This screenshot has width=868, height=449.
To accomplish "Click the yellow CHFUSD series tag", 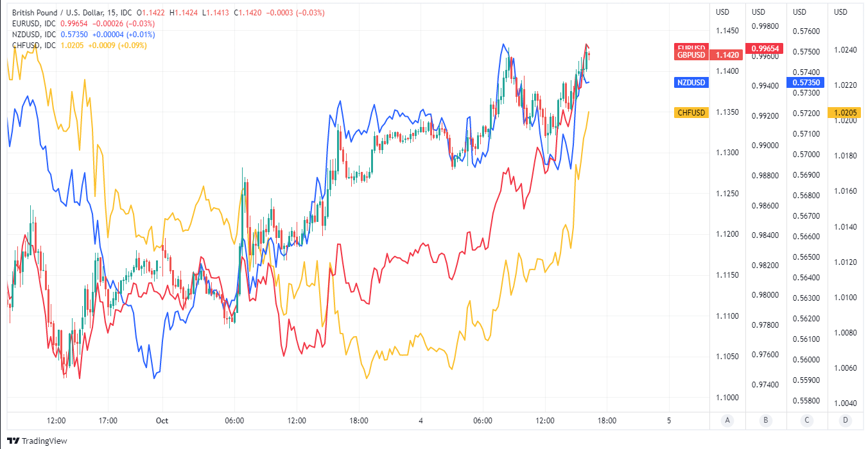I will tap(691, 113).
